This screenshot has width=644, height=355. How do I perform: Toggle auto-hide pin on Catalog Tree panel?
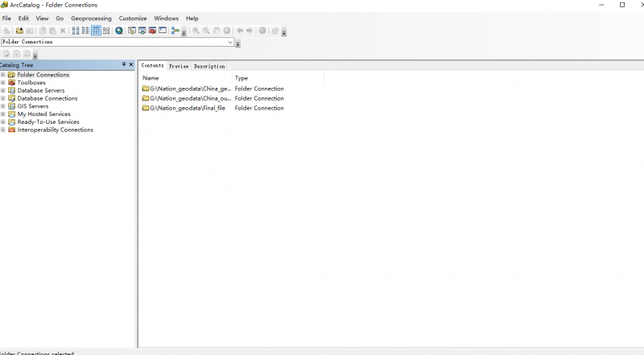124,64
